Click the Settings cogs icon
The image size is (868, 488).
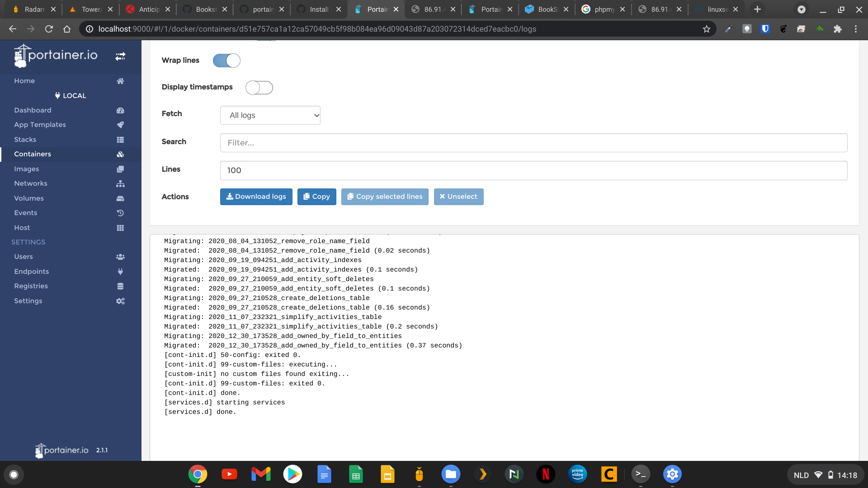coord(120,301)
